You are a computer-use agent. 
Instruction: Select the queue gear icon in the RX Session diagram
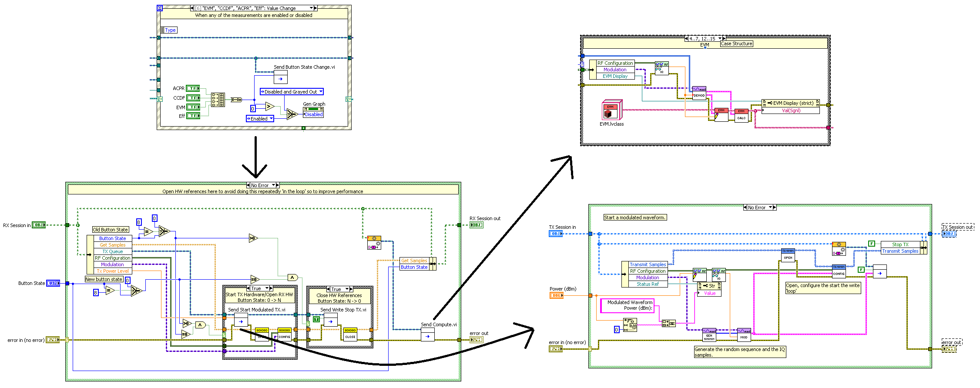[x=374, y=242]
